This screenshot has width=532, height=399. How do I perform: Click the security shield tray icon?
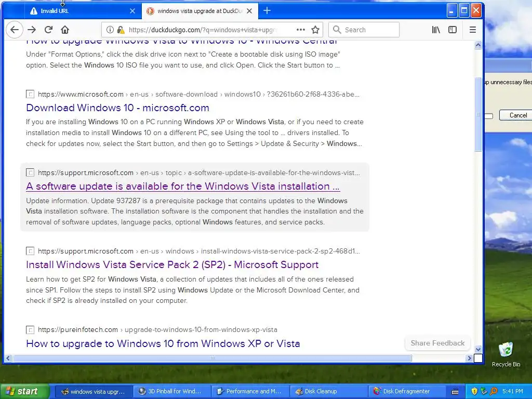(x=474, y=392)
